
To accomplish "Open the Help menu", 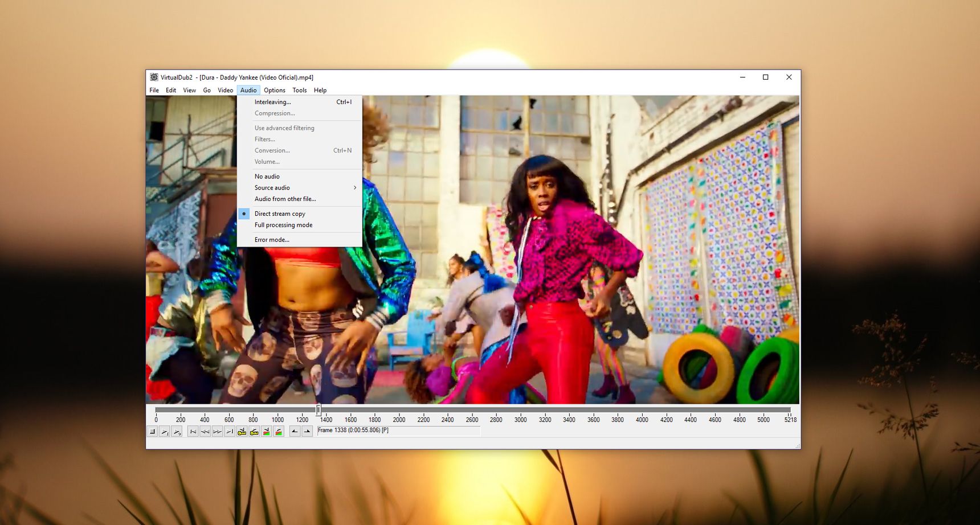I will (x=320, y=90).
